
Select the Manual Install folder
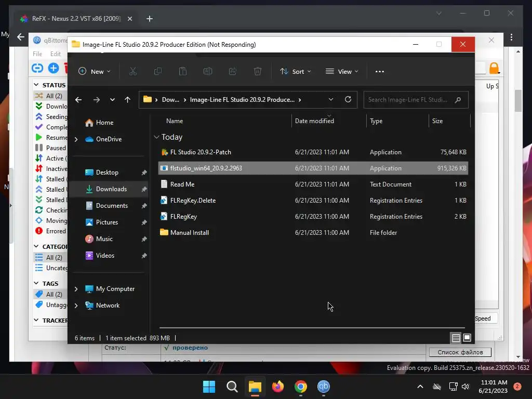[x=313, y=232]
